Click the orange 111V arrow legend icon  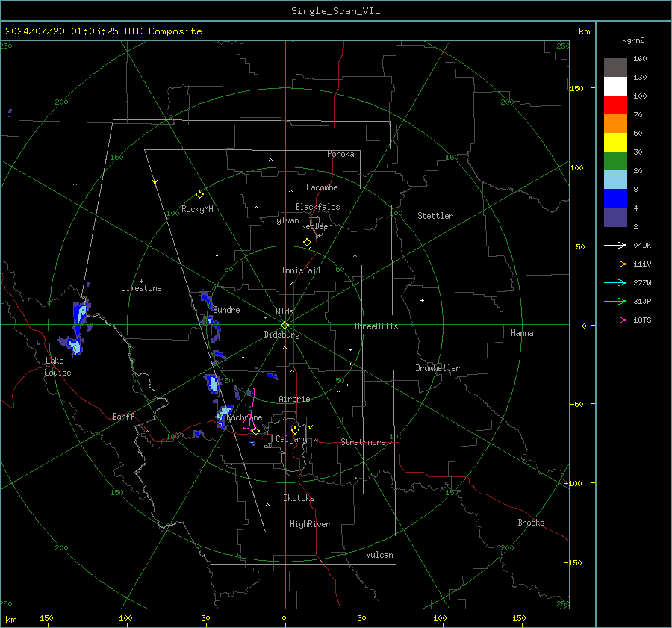coord(615,264)
